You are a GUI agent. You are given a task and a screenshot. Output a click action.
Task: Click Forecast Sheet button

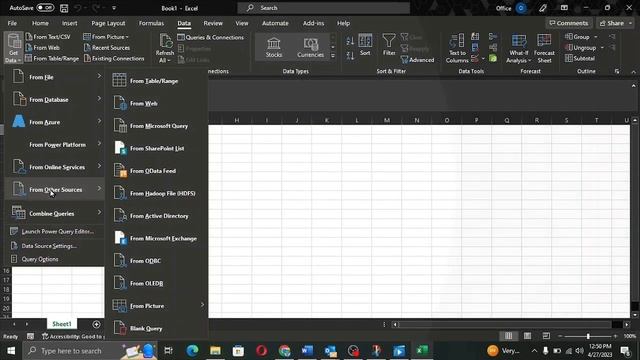tap(544, 49)
